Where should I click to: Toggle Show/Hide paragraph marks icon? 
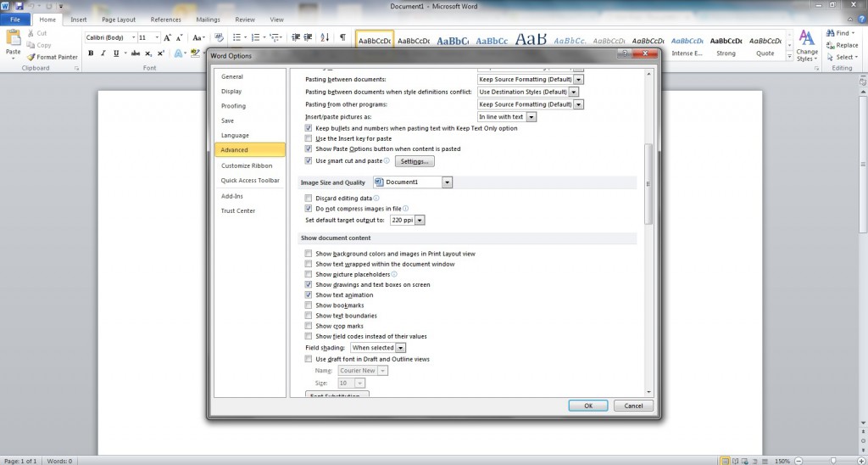(x=342, y=37)
